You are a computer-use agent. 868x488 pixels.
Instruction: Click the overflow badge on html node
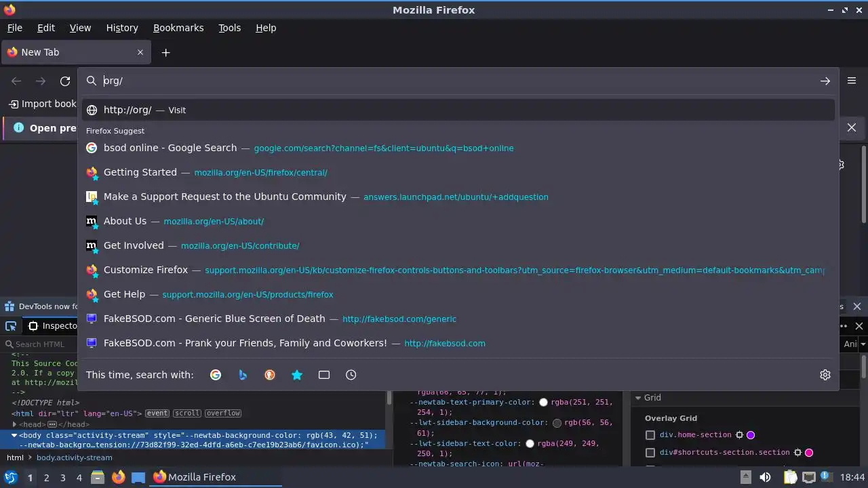pyautogui.click(x=223, y=413)
